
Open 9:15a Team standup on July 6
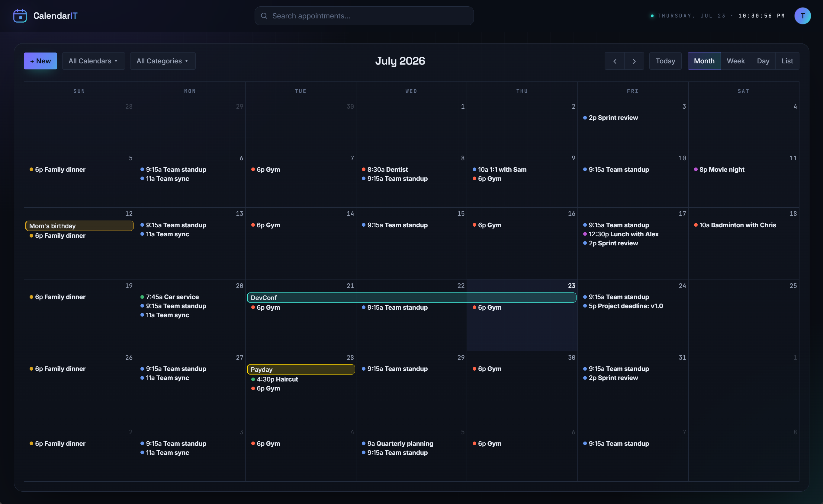tap(173, 170)
